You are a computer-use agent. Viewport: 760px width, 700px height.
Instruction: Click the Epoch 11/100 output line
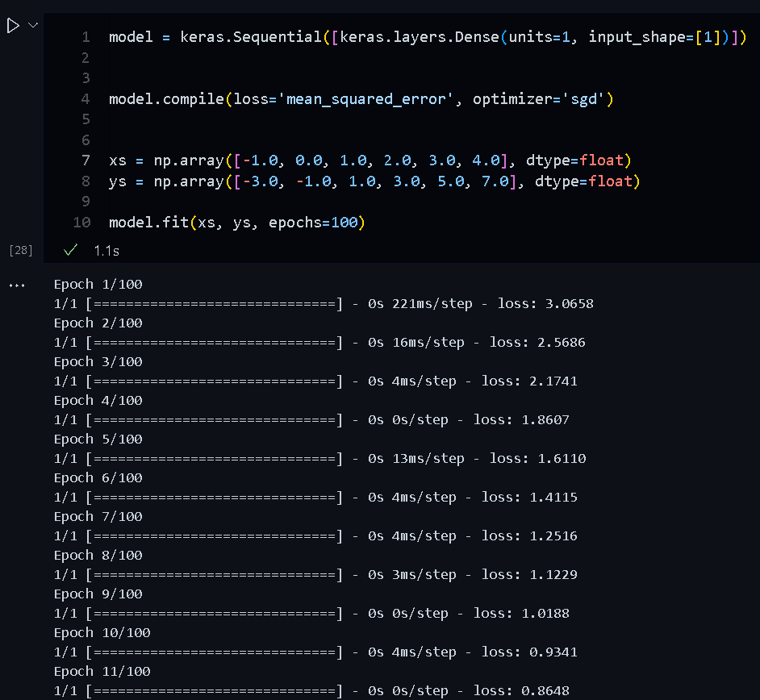pos(102,672)
